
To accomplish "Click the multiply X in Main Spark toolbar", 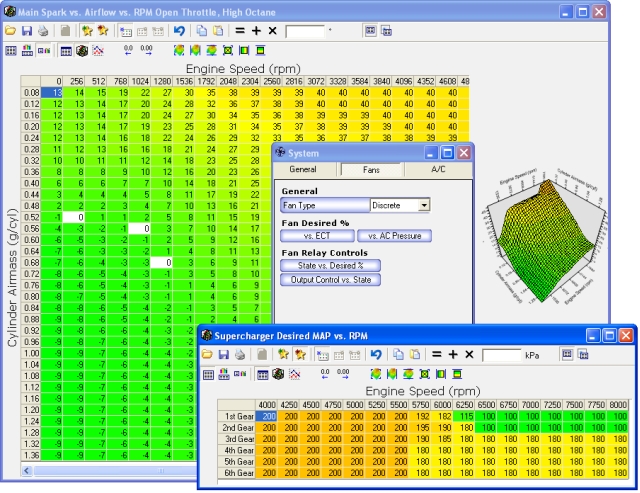I will click(x=273, y=31).
